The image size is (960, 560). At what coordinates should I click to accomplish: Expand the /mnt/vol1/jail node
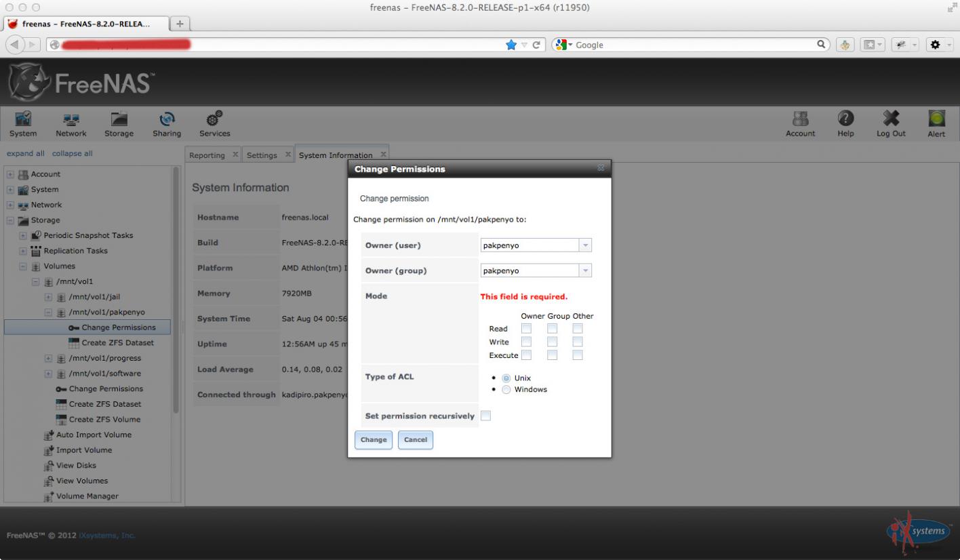click(49, 297)
